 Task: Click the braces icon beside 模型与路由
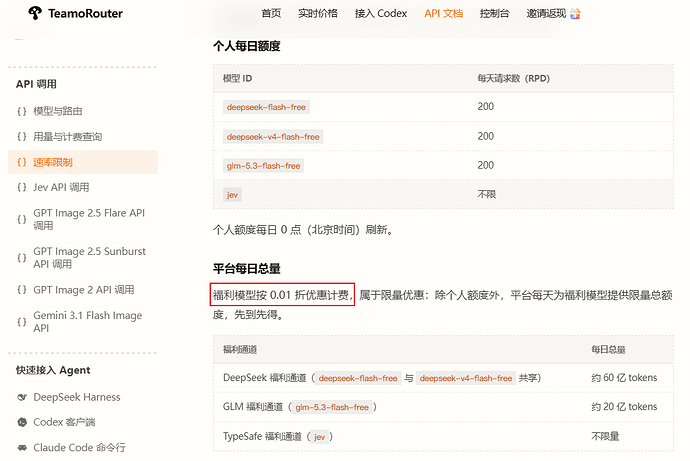(x=22, y=111)
